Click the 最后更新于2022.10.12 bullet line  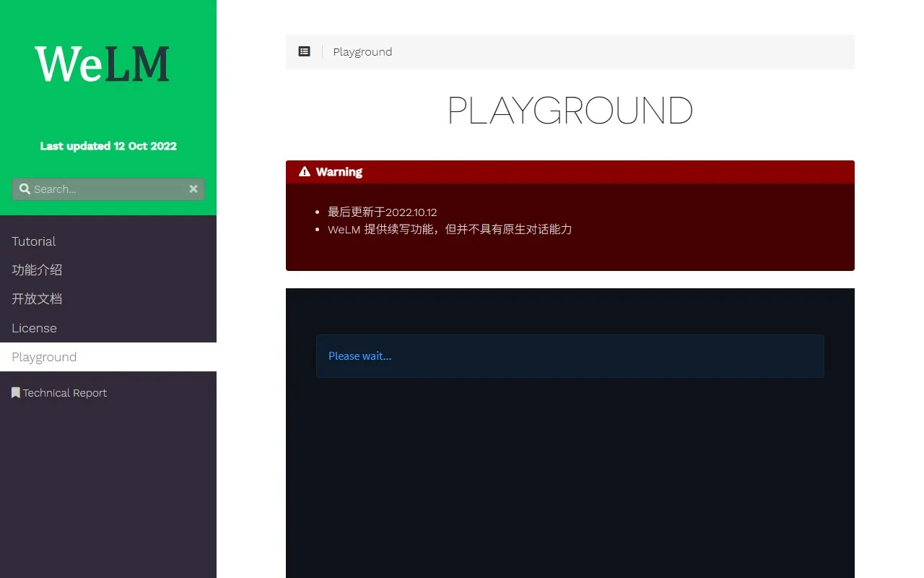tap(382, 212)
